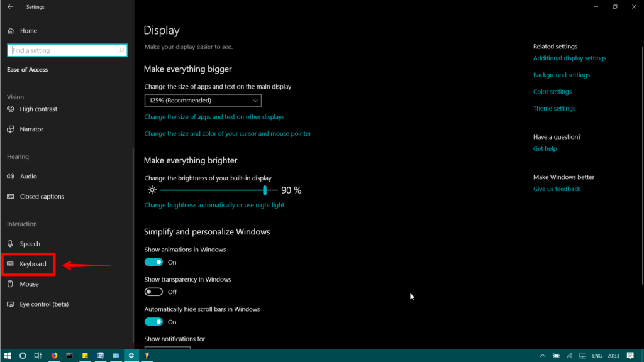
Task: Click Give us feedback link
Action: [x=557, y=189]
